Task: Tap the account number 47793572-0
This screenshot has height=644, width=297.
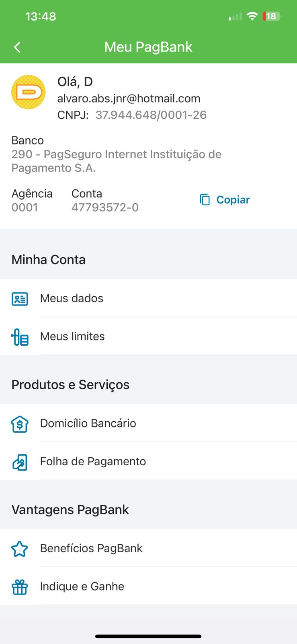Action: (105, 207)
